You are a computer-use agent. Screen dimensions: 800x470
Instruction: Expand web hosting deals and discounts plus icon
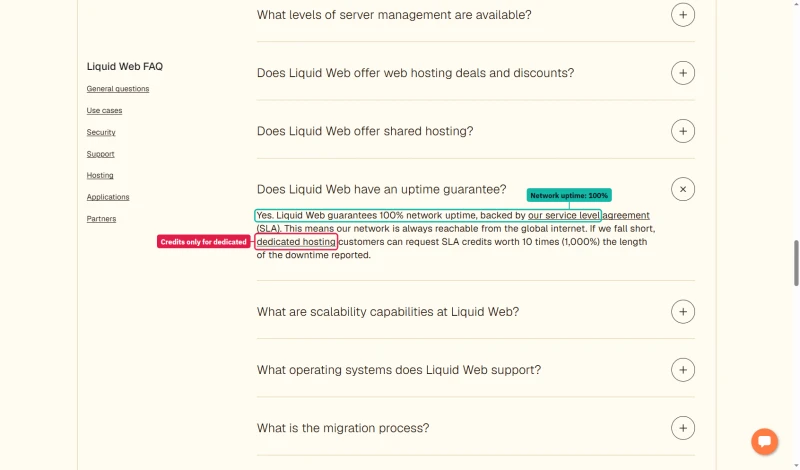(683, 73)
